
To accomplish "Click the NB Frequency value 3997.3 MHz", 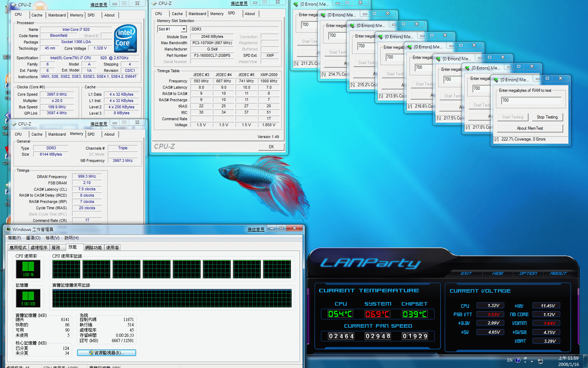I will coord(122,161).
